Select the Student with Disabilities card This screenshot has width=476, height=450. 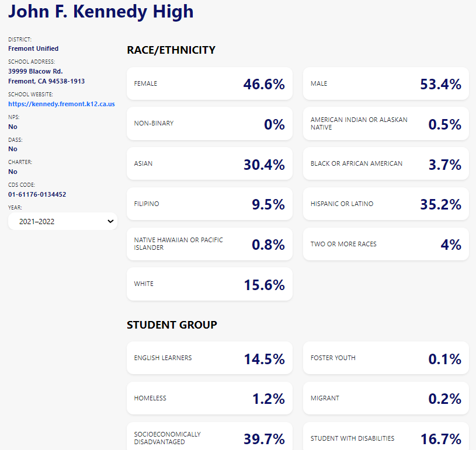click(385, 438)
